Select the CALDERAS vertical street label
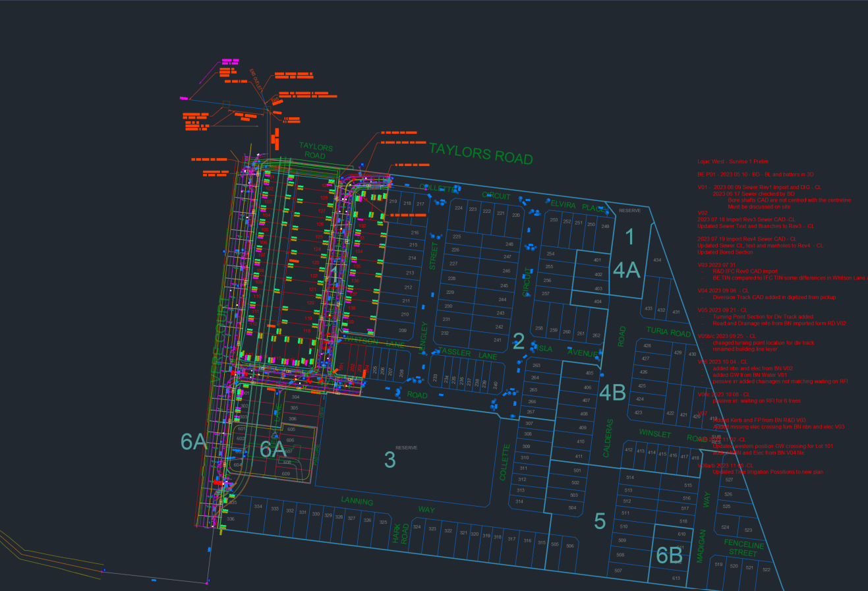Screen dimensions: 868x591 [608, 438]
